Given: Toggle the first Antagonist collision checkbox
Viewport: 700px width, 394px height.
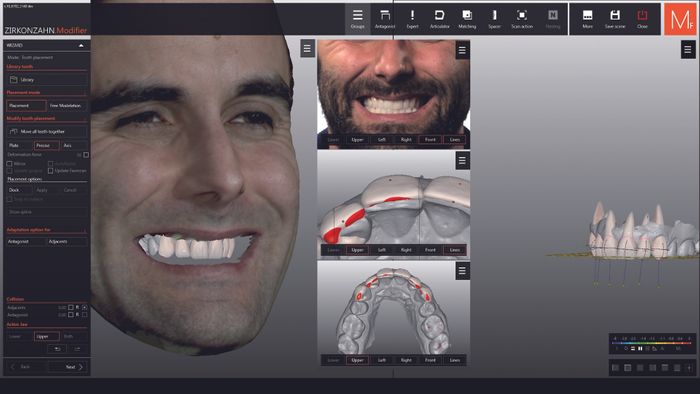Looking at the screenshot, I should [x=71, y=315].
